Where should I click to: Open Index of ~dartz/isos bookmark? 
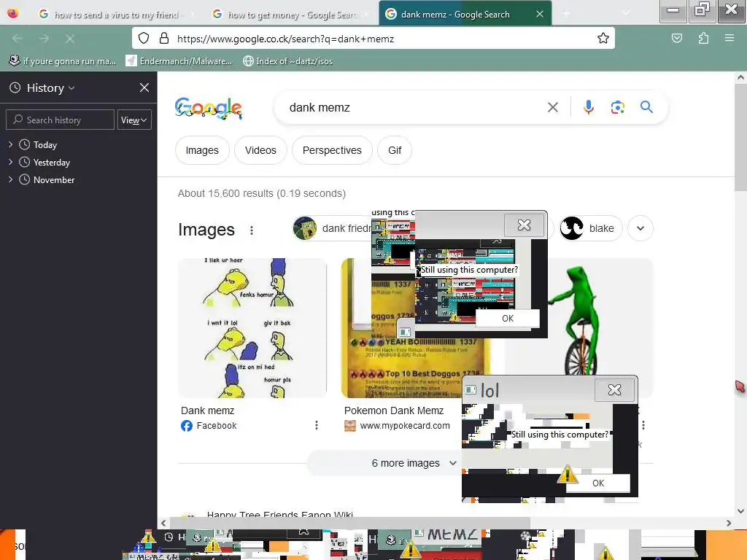287,61
